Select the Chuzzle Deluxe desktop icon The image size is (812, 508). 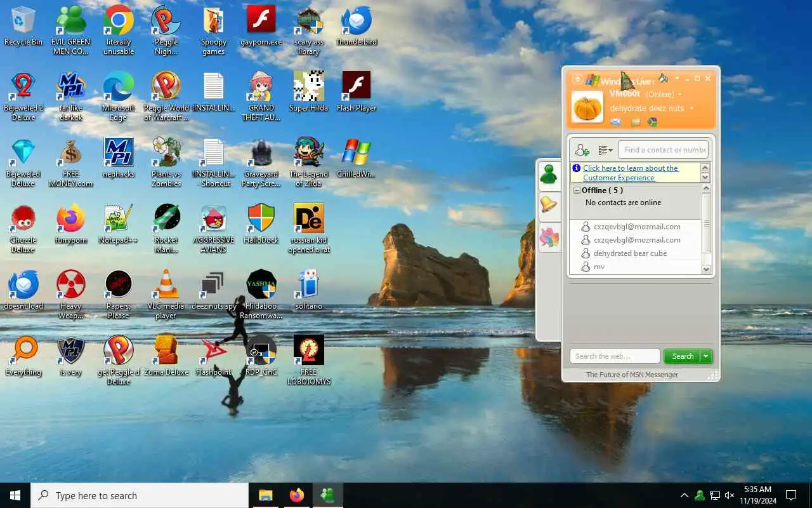coord(23,229)
